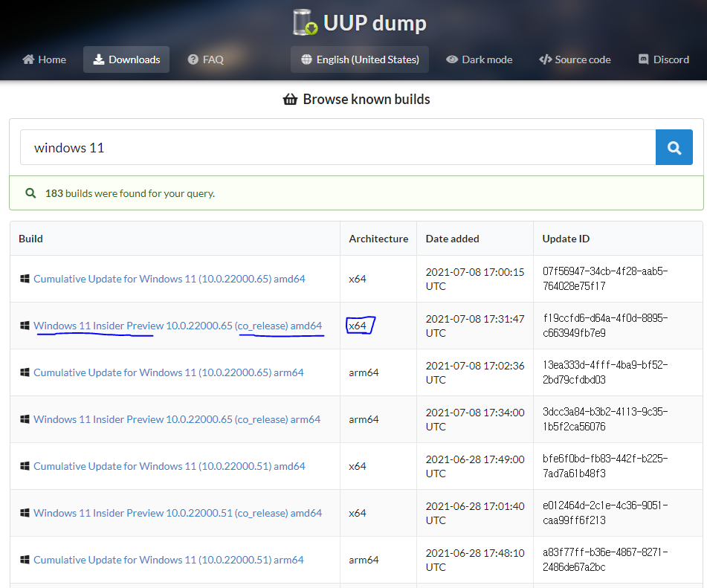707x588 pixels.
Task: Open Cumulative Update for Windows 11 (10.0.22000.65) arm64
Action: [x=169, y=373]
